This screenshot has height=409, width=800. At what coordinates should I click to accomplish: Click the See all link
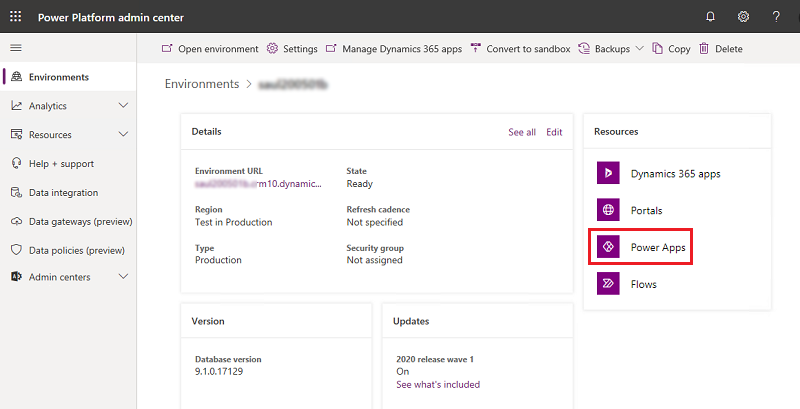[x=522, y=132]
